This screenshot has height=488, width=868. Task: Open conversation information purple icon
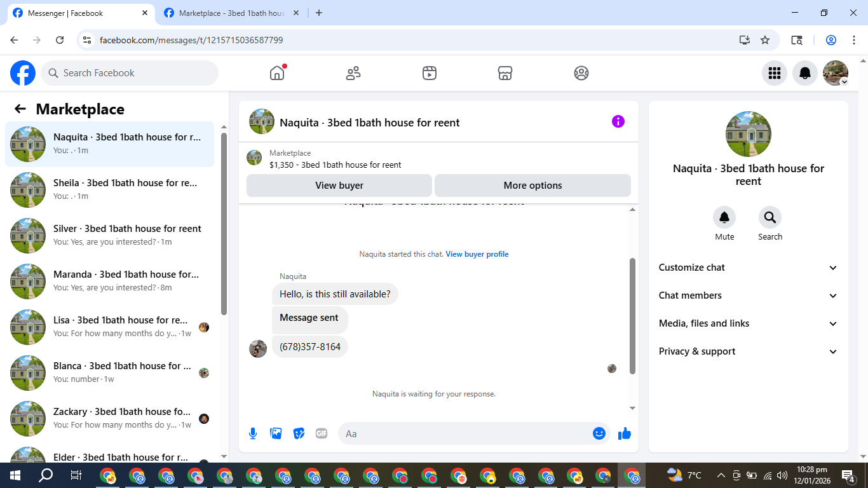coord(618,121)
